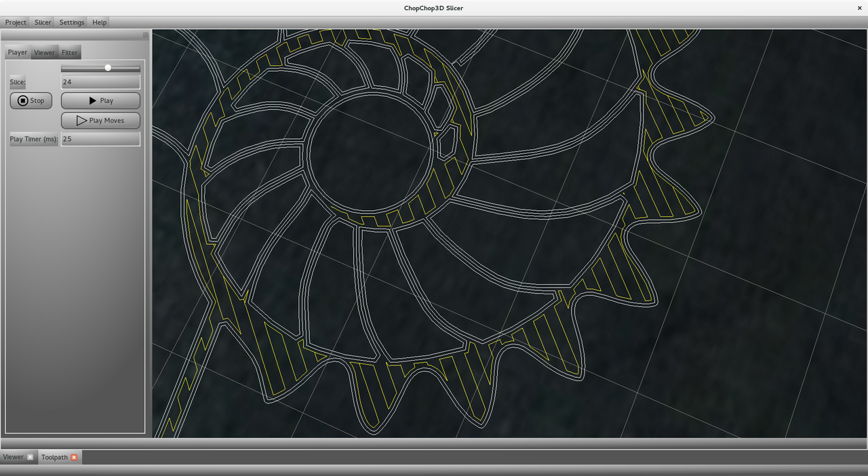Viewport: 868px width, 476px height.
Task: Close the ChopChop3D Slicer window
Action: (860, 8)
